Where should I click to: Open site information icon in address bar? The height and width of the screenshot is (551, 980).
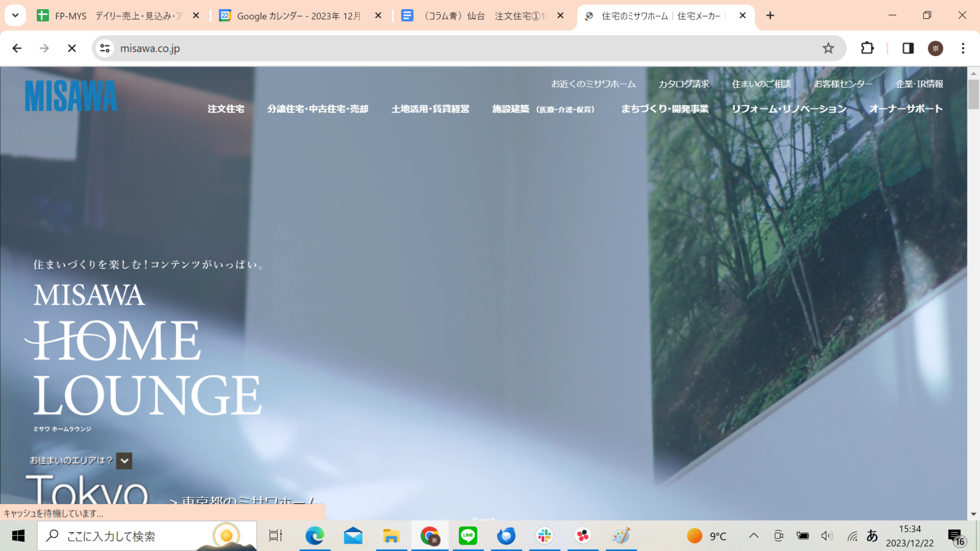click(105, 48)
